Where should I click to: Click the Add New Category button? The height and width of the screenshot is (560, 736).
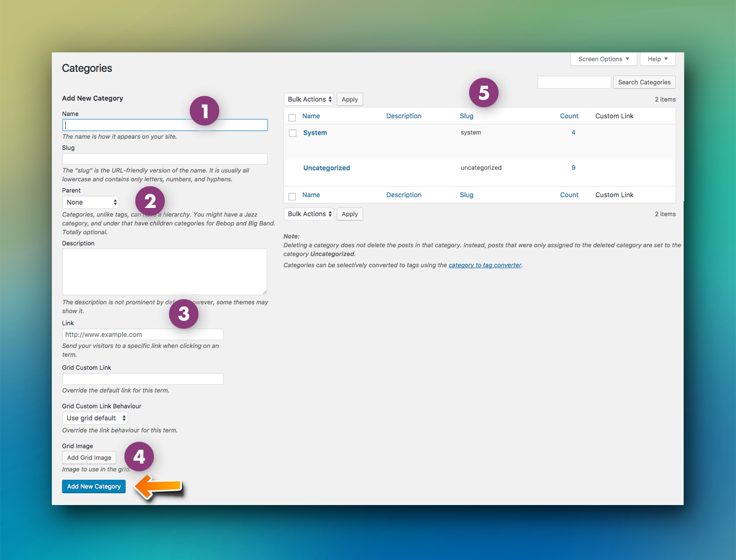pos(94,486)
